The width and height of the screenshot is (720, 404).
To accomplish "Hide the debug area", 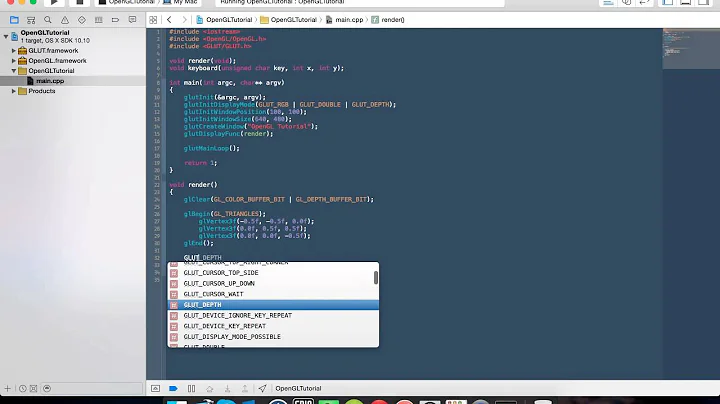I will pyautogui.click(x=155, y=388).
